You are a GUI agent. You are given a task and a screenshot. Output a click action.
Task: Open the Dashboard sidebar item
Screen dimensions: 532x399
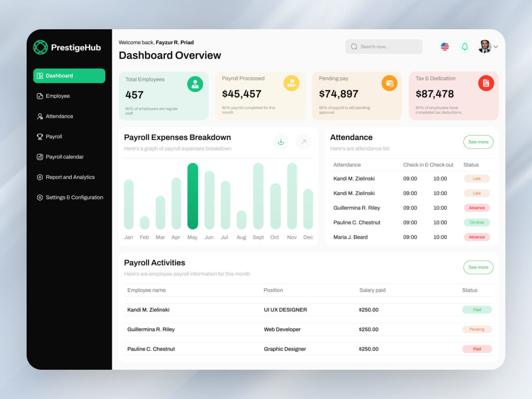69,76
